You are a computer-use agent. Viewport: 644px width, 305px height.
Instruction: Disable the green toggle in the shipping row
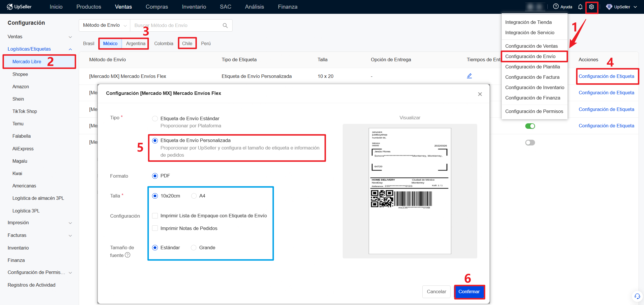point(530,126)
